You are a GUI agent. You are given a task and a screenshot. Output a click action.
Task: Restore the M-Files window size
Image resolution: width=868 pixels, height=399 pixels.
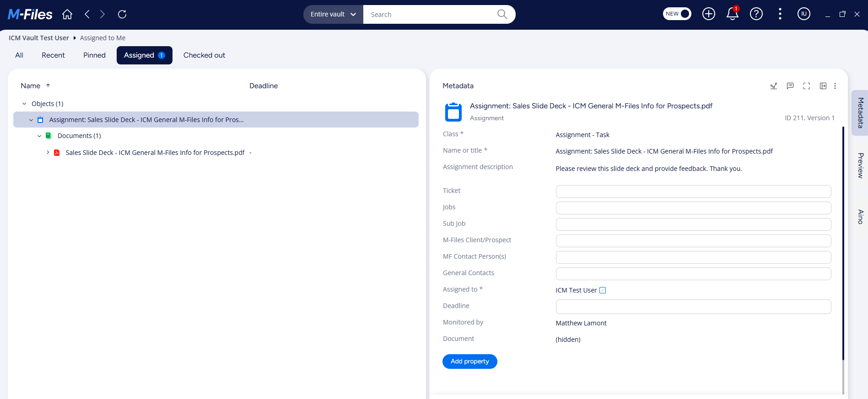tap(842, 14)
